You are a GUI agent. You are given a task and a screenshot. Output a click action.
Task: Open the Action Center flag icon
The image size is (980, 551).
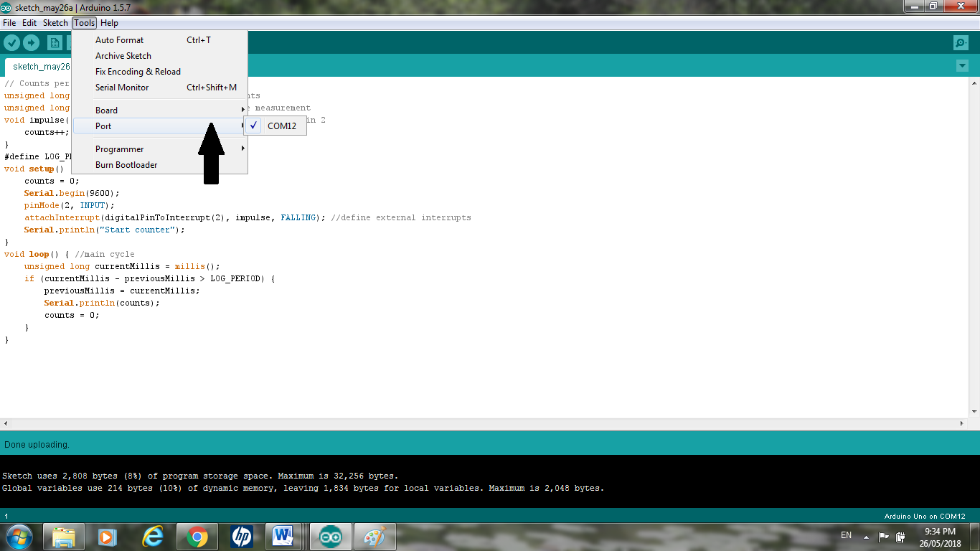coord(884,537)
